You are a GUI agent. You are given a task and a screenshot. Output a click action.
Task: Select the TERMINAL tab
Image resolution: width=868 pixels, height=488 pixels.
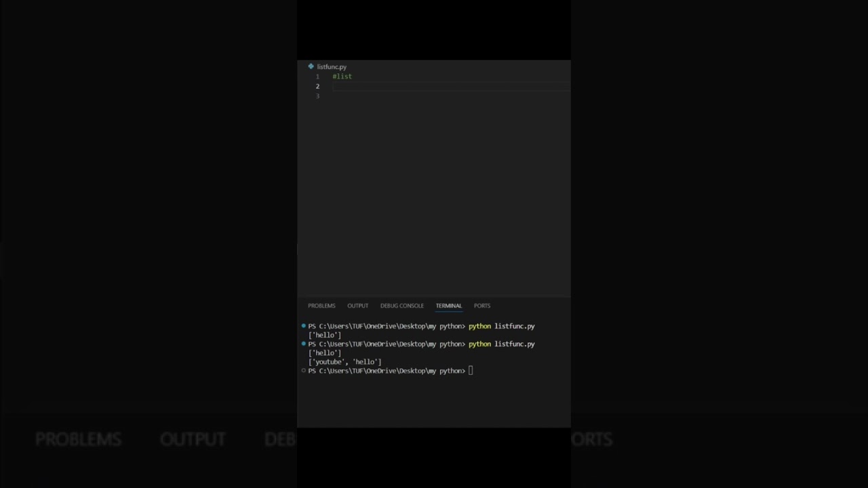(448, 306)
